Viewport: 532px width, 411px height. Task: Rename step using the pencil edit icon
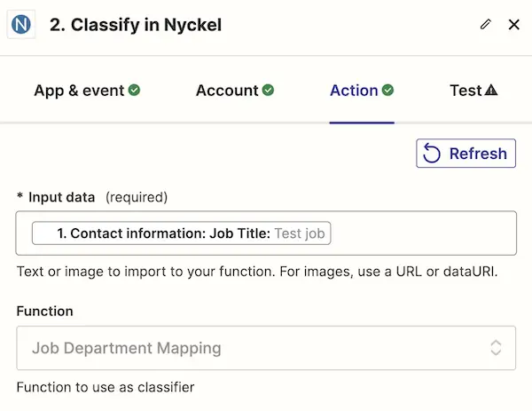click(486, 25)
